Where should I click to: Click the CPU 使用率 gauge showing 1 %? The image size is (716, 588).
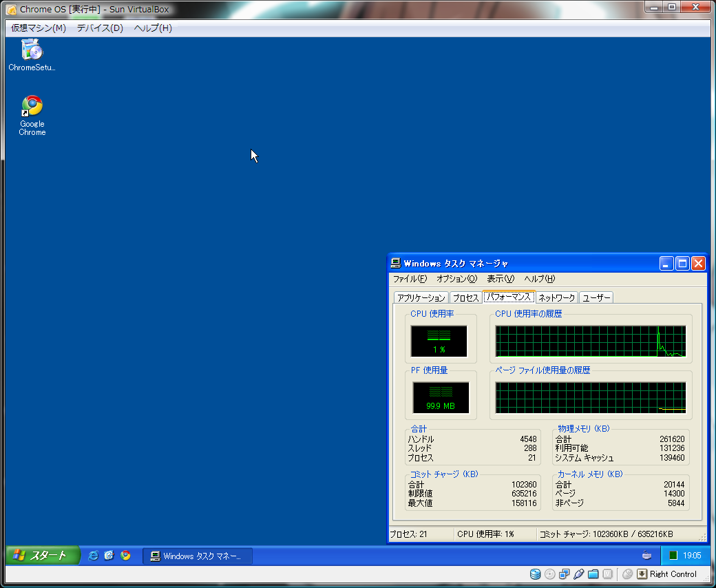pyautogui.click(x=439, y=341)
